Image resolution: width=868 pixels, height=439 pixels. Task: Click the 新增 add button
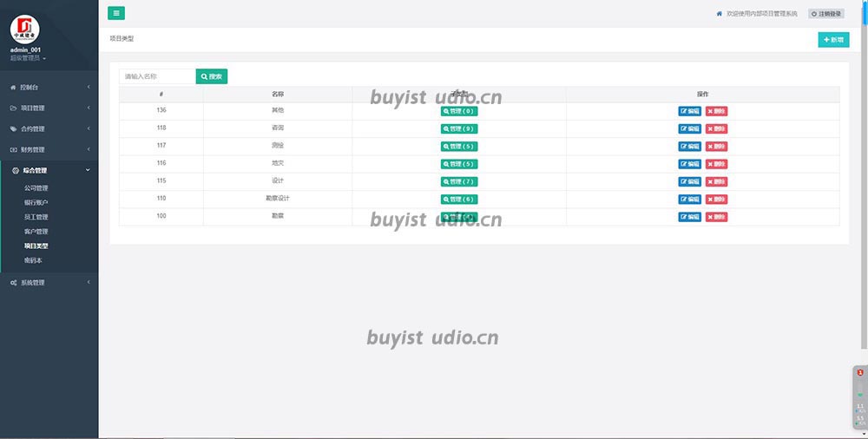833,40
